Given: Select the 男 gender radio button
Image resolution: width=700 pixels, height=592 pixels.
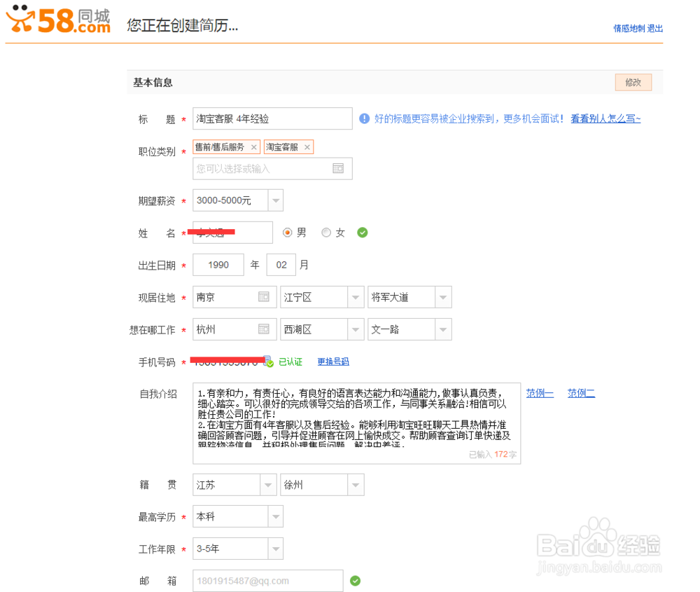Looking at the screenshot, I should pos(286,232).
